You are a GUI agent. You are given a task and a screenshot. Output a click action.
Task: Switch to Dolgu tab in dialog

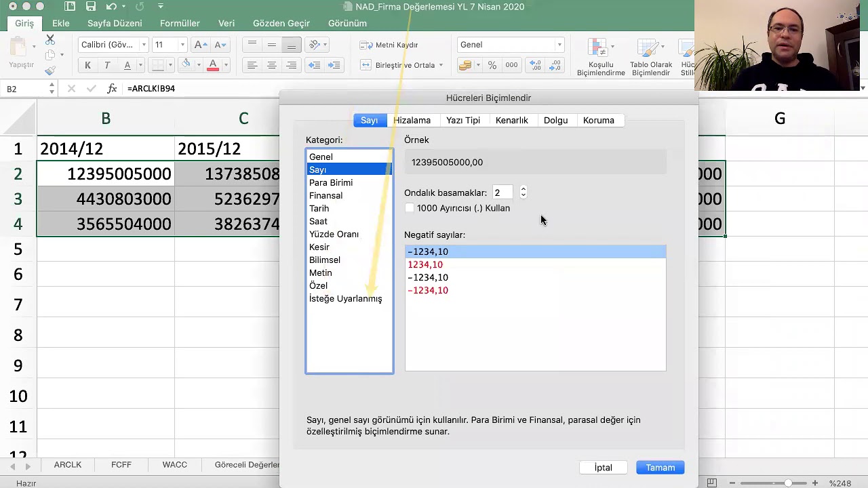tap(555, 120)
